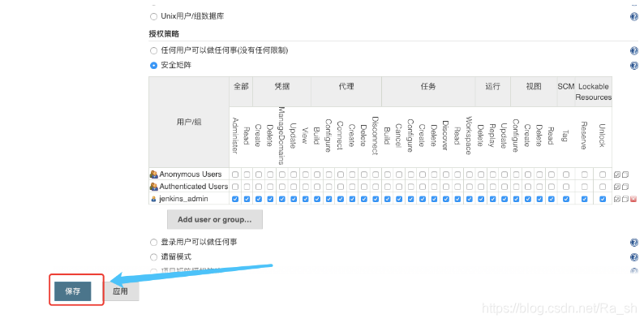Viewport: 644px width, 323px height.
Task: Check Replay for Anonymous Users
Action: (493, 174)
